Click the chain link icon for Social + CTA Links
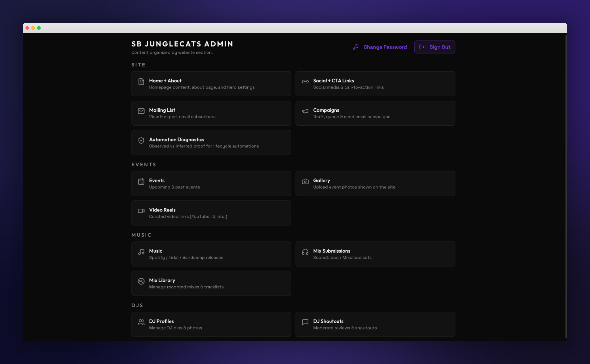Viewport: 590px width, 364px height. tap(305, 82)
